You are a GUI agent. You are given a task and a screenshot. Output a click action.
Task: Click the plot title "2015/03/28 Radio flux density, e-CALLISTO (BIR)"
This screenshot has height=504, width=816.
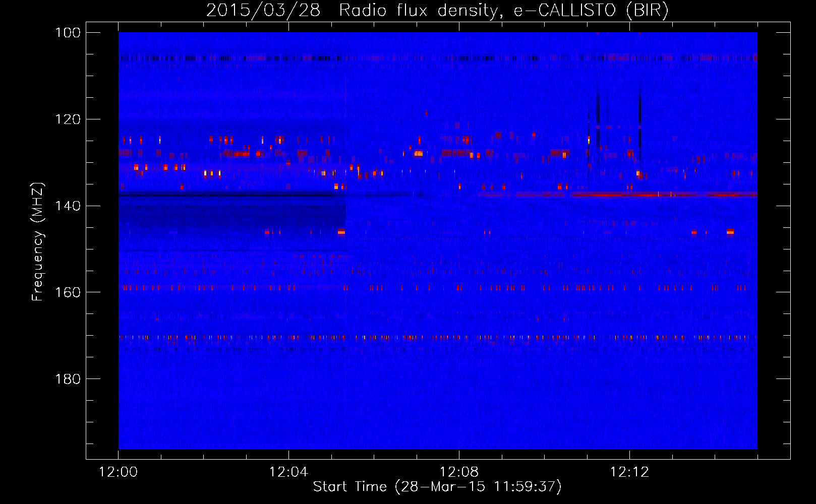pos(437,10)
